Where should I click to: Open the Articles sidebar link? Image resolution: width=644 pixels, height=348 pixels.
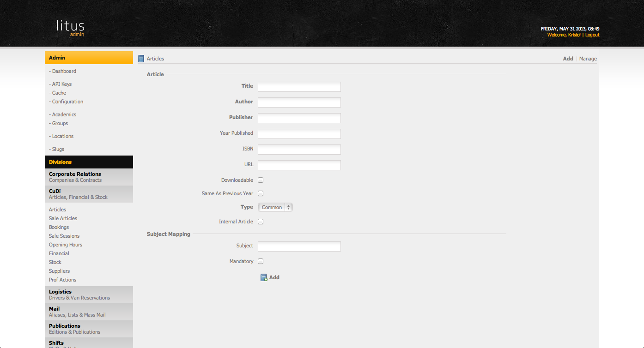coord(57,210)
